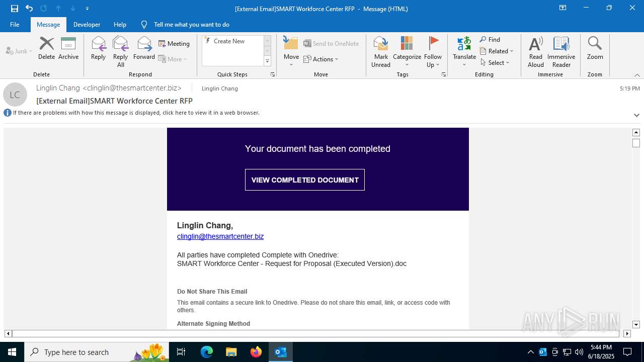Open the Categorize menu
Viewport: 644px width, 362px height.
click(x=407, y=52)
